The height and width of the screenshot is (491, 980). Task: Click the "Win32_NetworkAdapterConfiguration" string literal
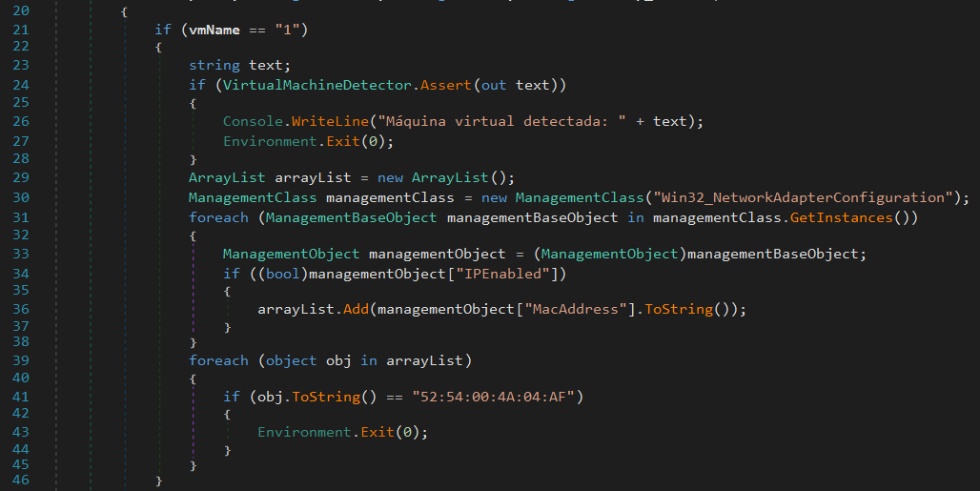(803, 197)
